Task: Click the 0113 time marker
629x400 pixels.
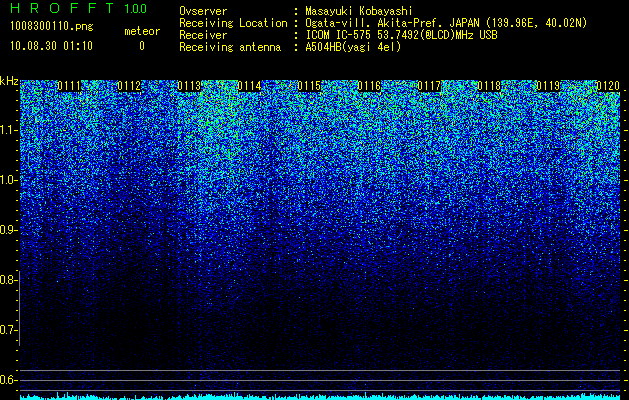Action: [x=189, y=86]
